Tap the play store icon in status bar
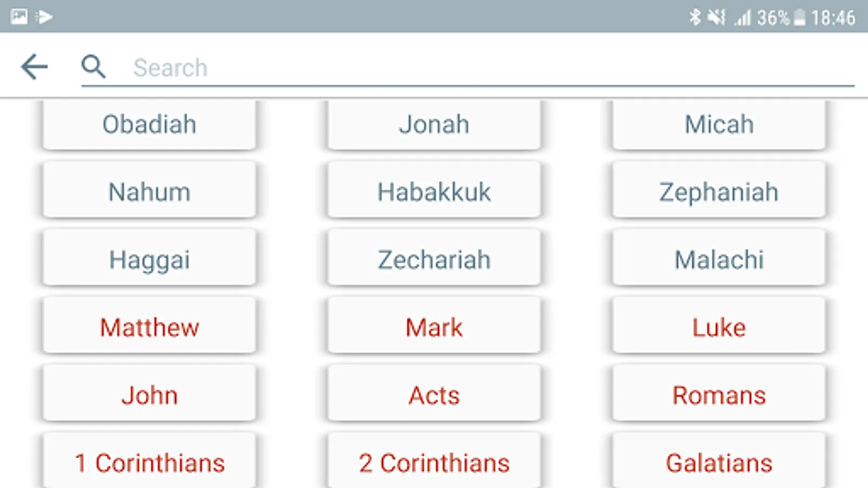 44,17
